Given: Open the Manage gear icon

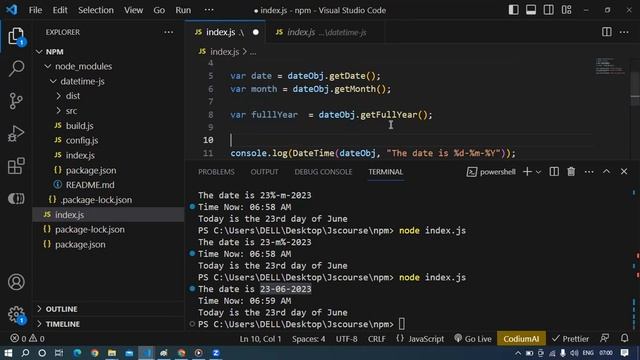Looking at the screenshot, I should tap(16, 314).
